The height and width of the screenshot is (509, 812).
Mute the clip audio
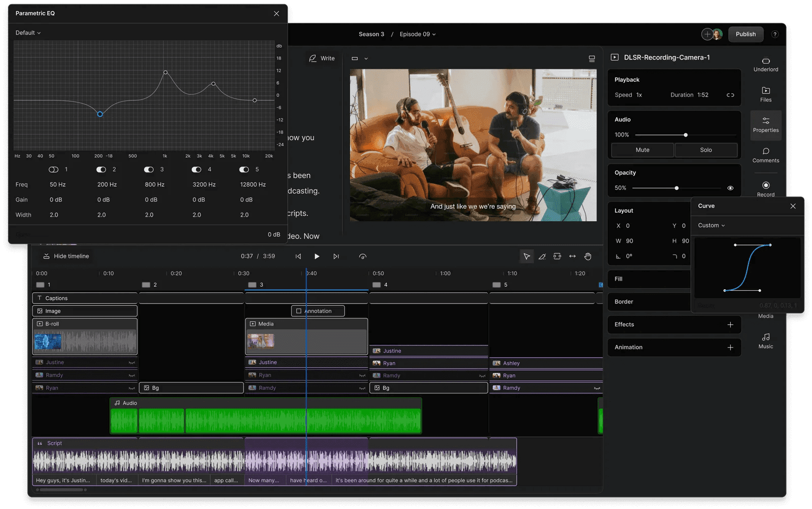[642, 150]
